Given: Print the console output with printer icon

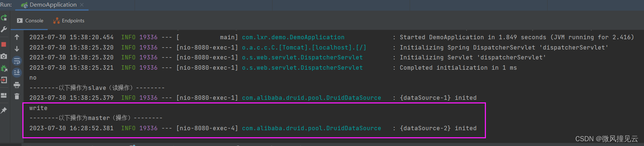Looking at the screenshot, I should [17, 85].
